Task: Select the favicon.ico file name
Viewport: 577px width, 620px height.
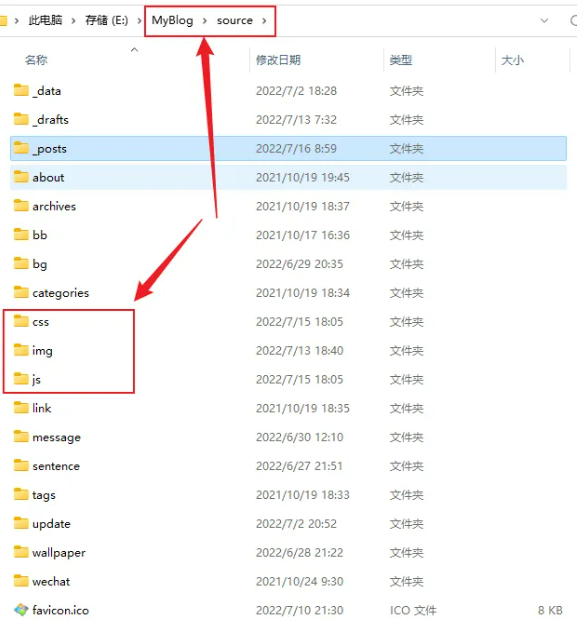Action: (61, 611)
